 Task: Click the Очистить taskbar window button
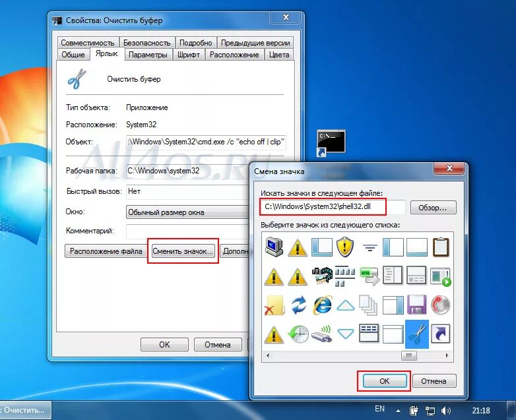[25, 410]
